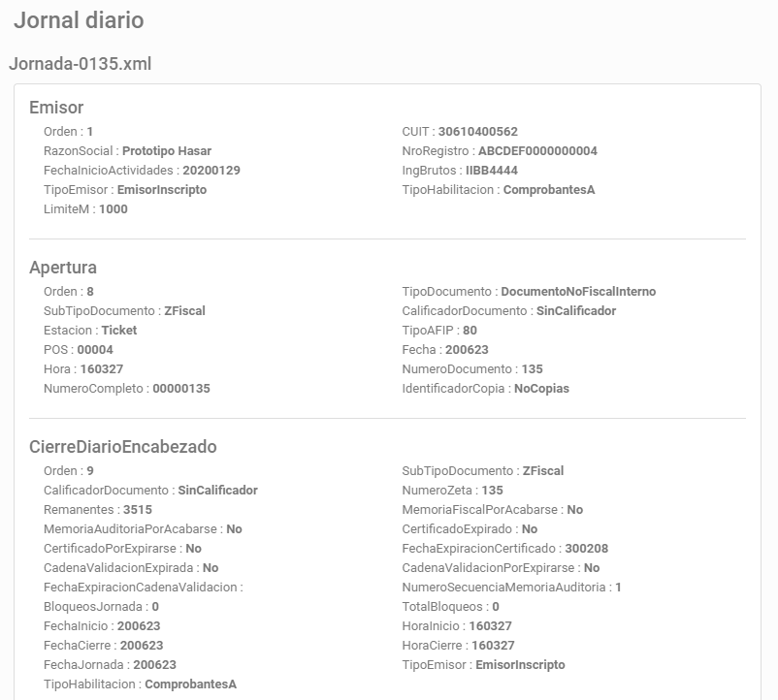Click the CierreDiarioEncabezado section heading
This screenshot has height=700, width=778.
[123, 447]
